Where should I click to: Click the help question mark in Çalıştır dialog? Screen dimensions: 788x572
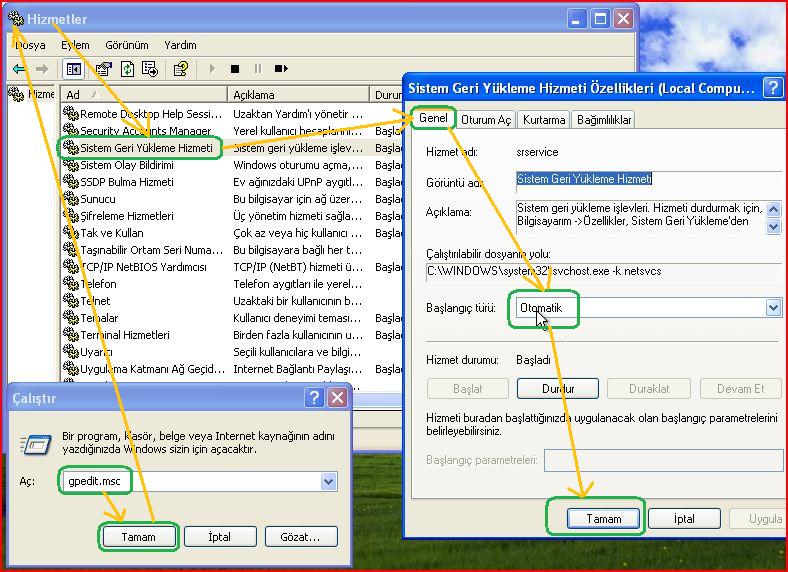click(315, 398)
